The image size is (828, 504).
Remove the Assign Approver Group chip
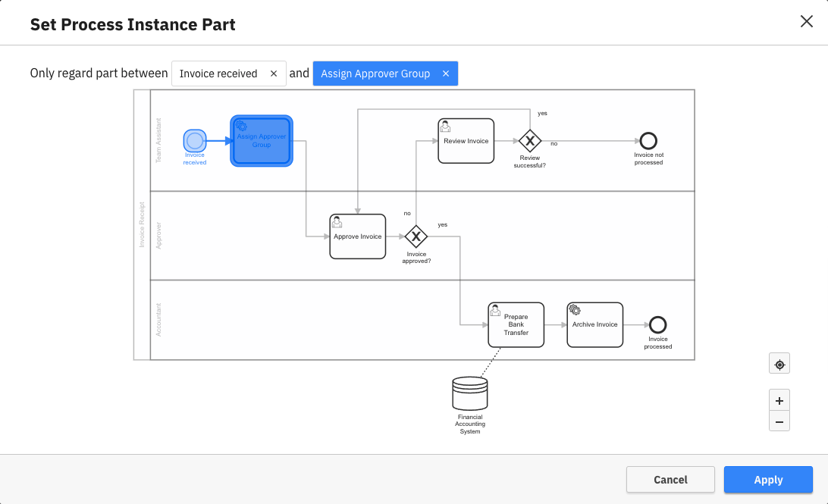tap(445, 74)
